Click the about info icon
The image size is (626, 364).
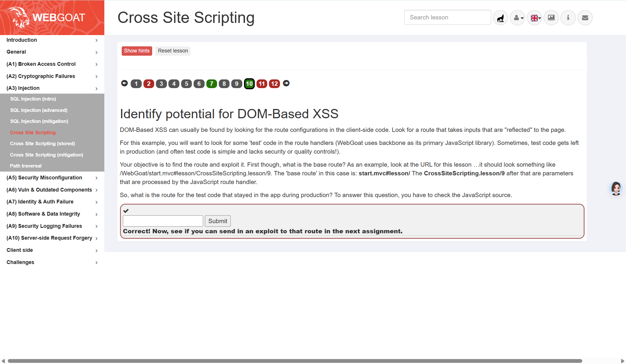pyautogui.click(x=568, y=18)
